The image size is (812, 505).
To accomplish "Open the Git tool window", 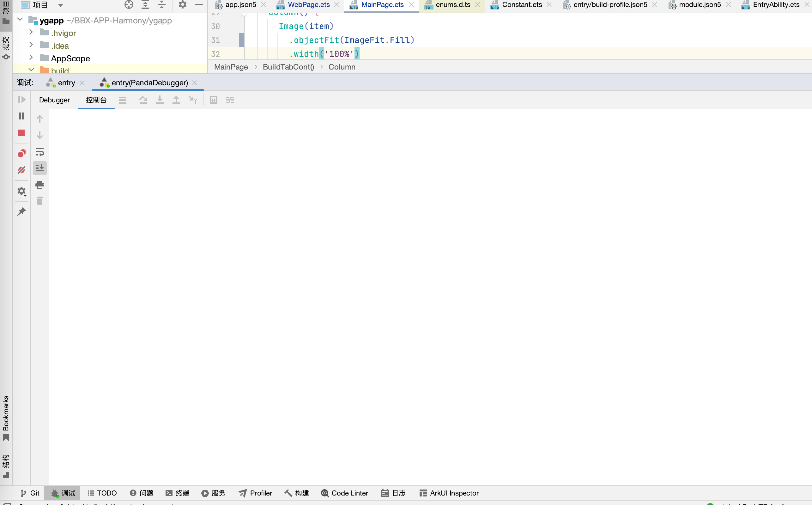I will click(x=30, y=493).
